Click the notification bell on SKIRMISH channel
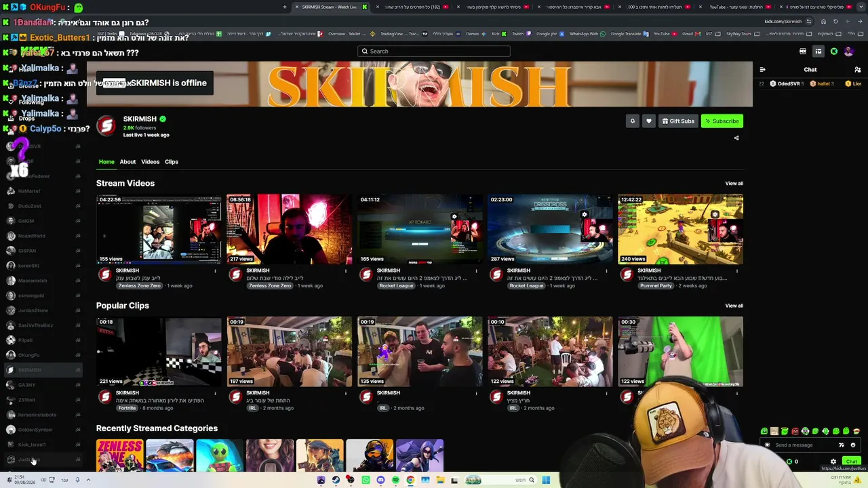Image resolution: width=868 pixels, height=488 pixels. coord(633,121)
